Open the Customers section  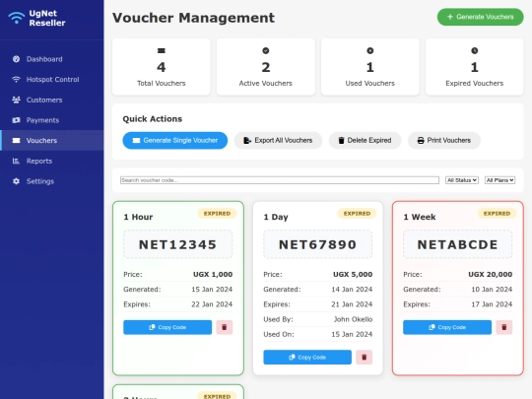52,100
